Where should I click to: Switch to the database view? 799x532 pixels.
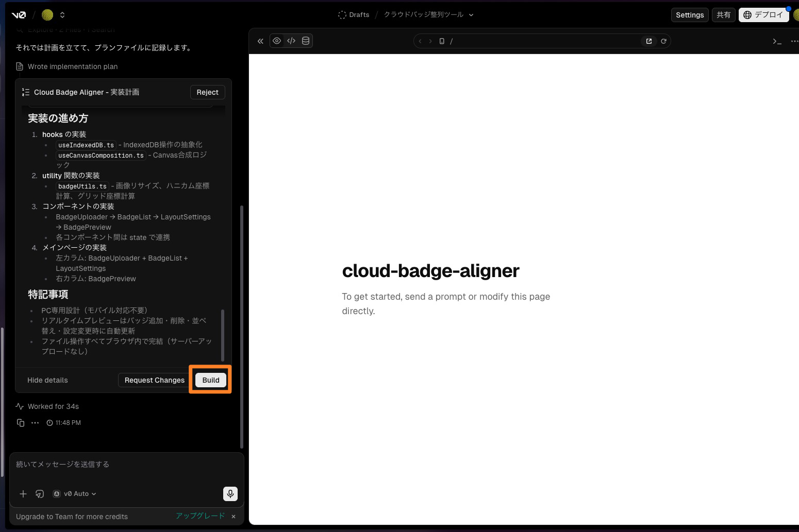[x=306, y=41]
